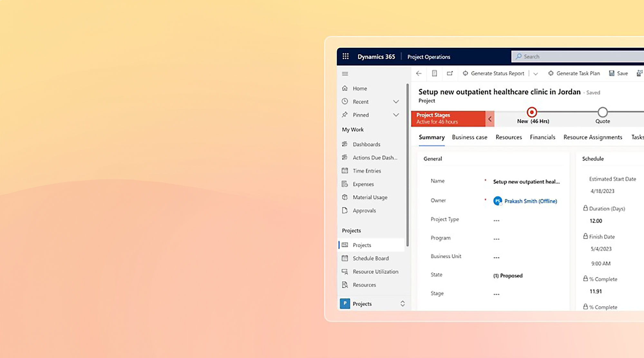This screenshot has height=358, width=644.
Task: Click the Business Unit field value
Action: (496, 258)
